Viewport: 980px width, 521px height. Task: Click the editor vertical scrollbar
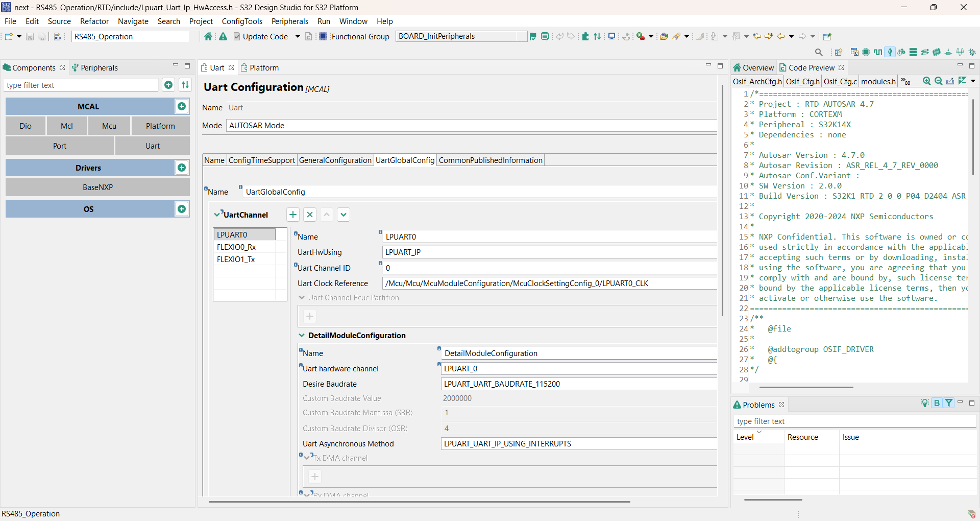(x=722, y=200)
